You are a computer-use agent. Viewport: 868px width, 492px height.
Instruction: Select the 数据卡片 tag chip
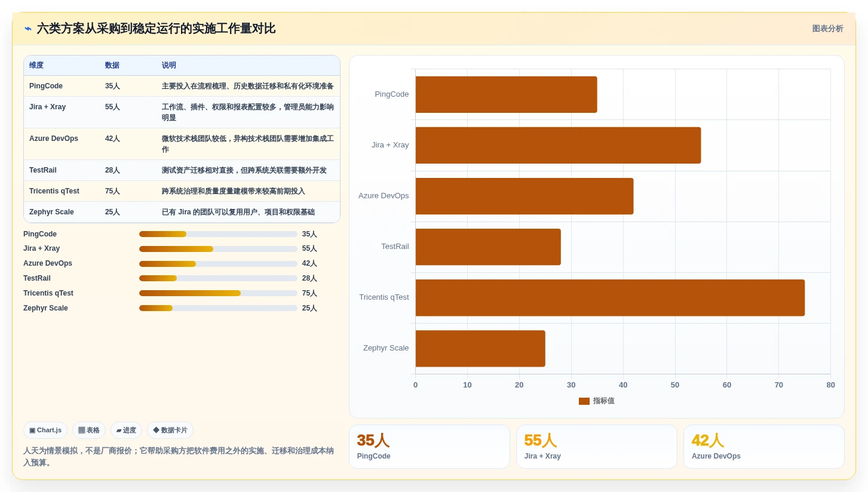[170, 430]
